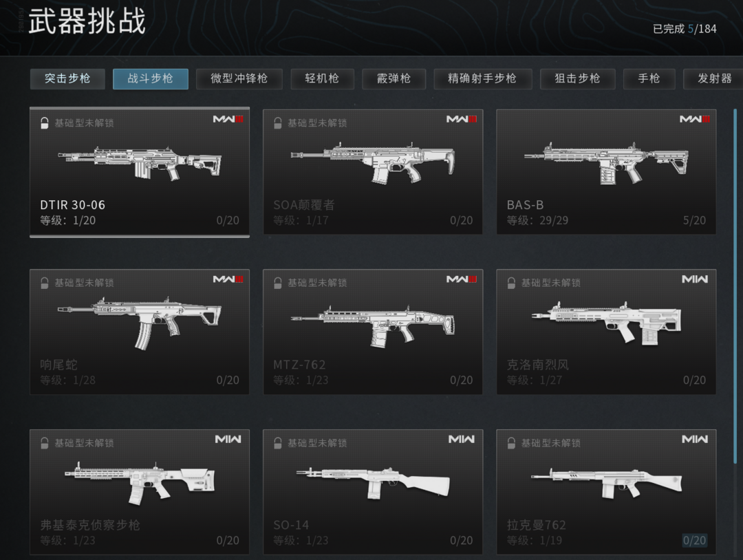Go to the 狙击步枪 tab
Screen dimensions: 743x560
(x=577, y=78)
